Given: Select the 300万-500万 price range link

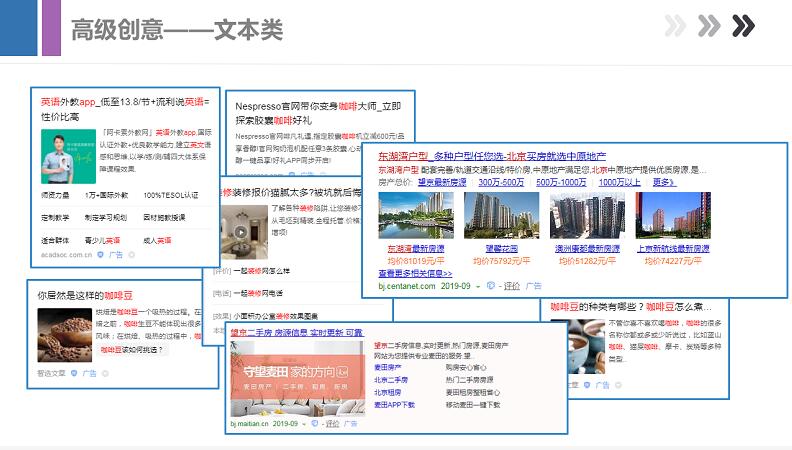Looking at the screenshot, I should [500, 182].
